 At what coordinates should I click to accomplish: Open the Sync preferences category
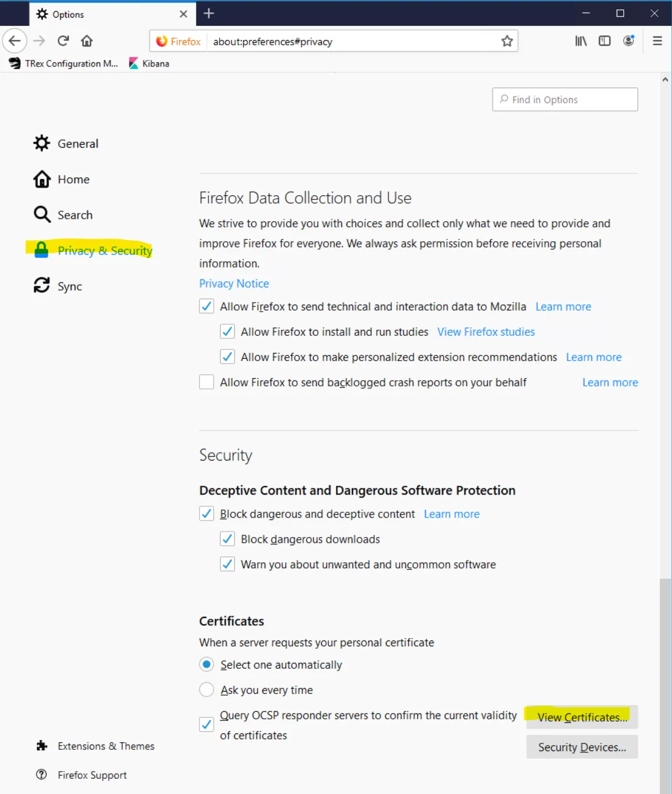click(x=58, y=286)
